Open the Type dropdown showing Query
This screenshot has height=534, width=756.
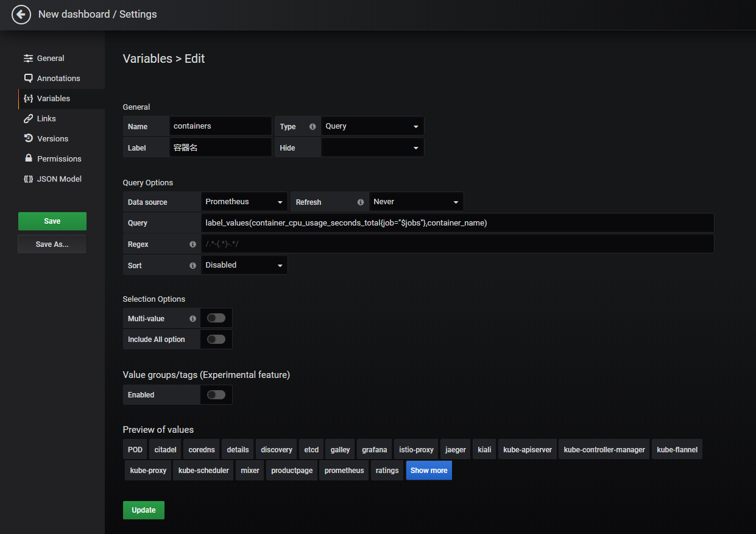[372, 126]
